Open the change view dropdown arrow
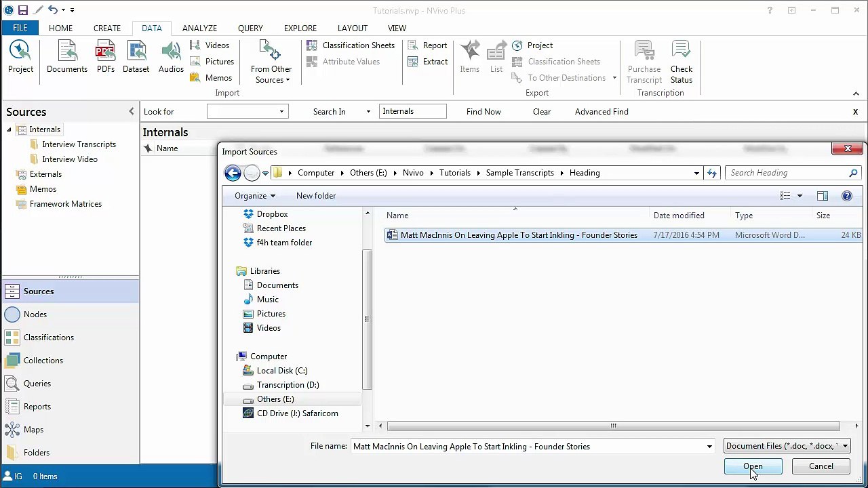Image resolution: width=868 pixels, height=488 pixels. pos(800,196)
